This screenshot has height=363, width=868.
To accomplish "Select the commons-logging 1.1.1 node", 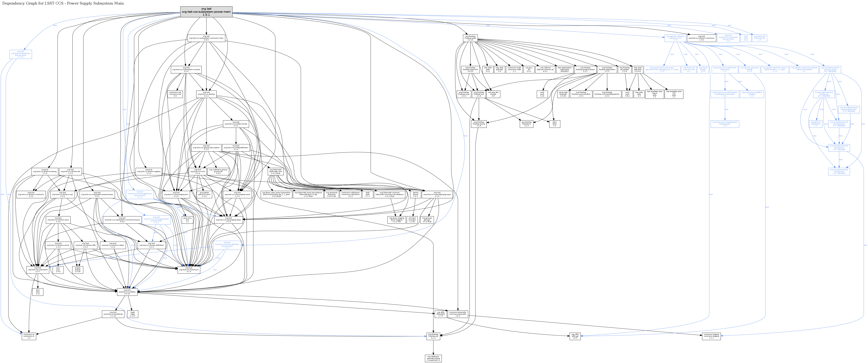I will 711,336.
